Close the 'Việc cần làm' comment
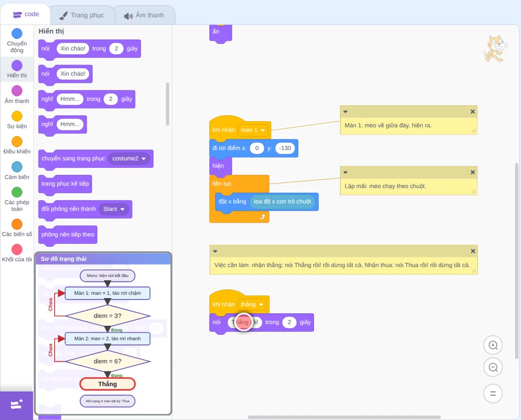This screenshot has height=420, width=521. pos(473,251)
